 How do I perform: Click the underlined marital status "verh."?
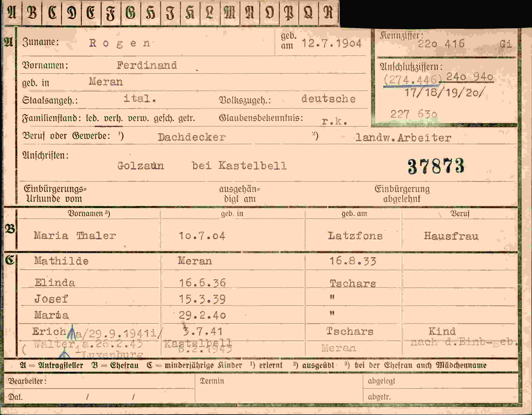(x=113, y=118)
